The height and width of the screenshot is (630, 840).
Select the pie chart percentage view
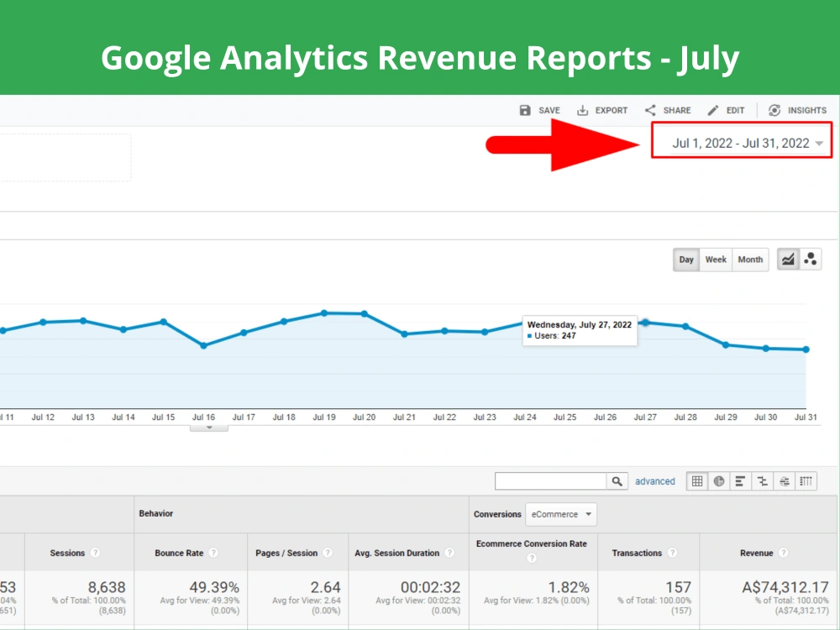[719, 481]
